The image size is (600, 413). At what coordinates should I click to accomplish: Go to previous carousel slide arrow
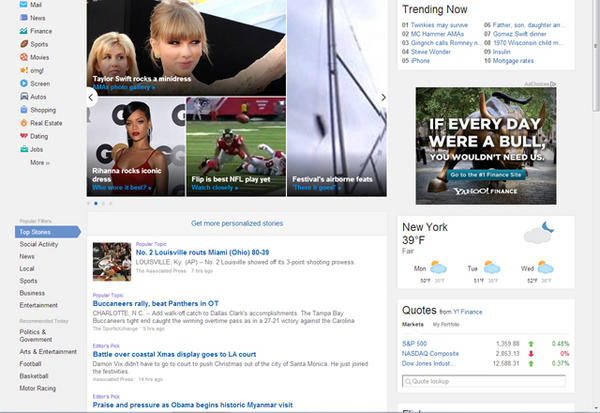[x=91, y=98]
